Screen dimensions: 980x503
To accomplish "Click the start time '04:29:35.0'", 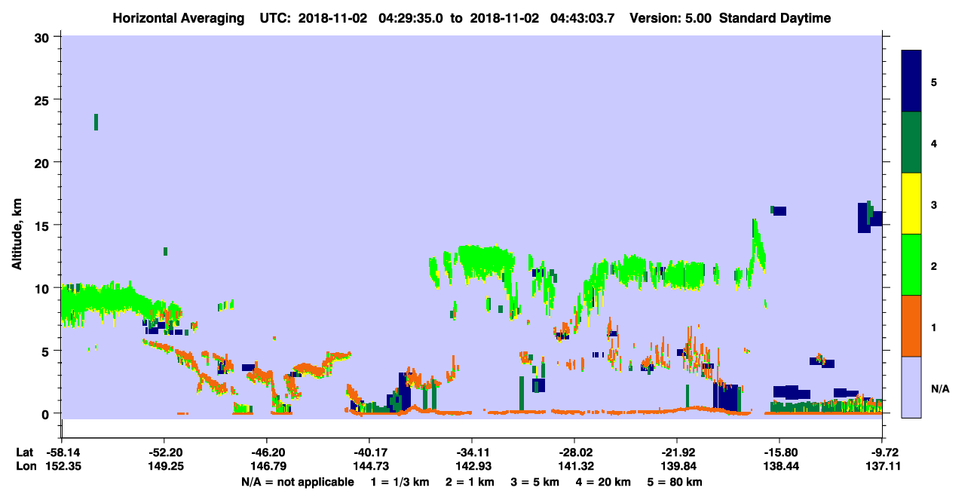I will pos(412,18).
